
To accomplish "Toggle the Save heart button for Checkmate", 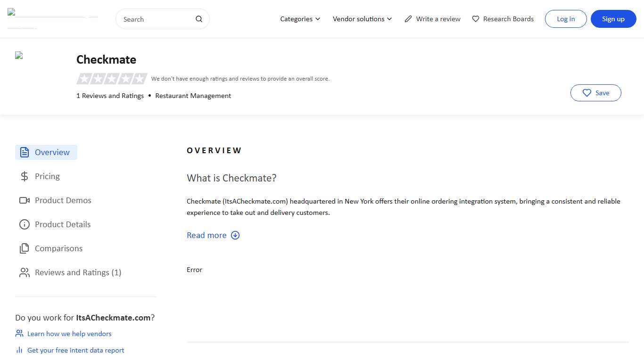I will click(x=595, y=93).
